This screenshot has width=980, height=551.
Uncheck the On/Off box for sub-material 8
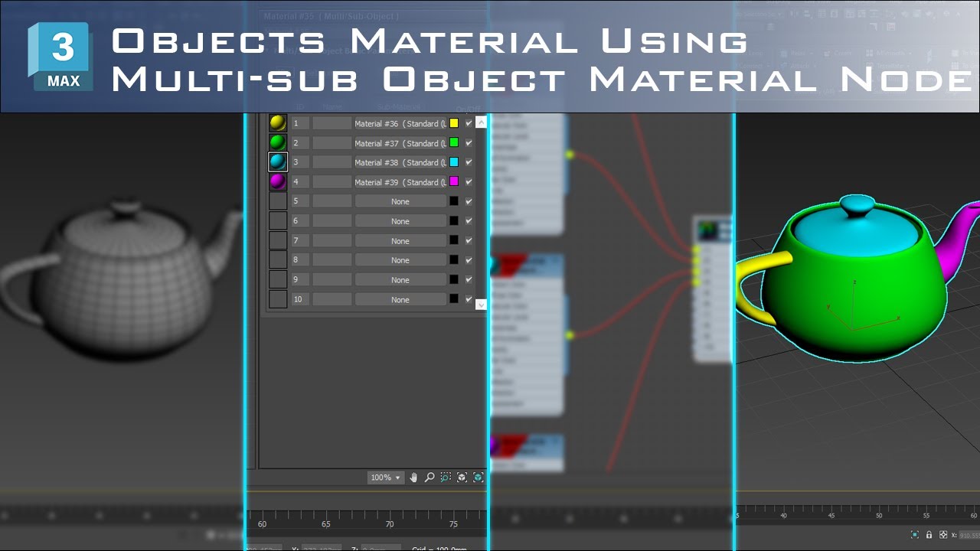tap(469, 260)
